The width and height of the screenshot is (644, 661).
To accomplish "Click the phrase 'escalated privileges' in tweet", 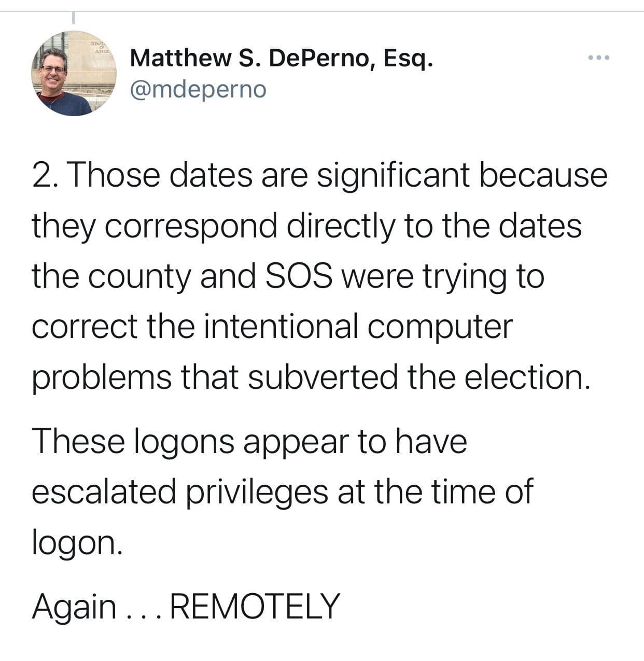I will 180,493.
